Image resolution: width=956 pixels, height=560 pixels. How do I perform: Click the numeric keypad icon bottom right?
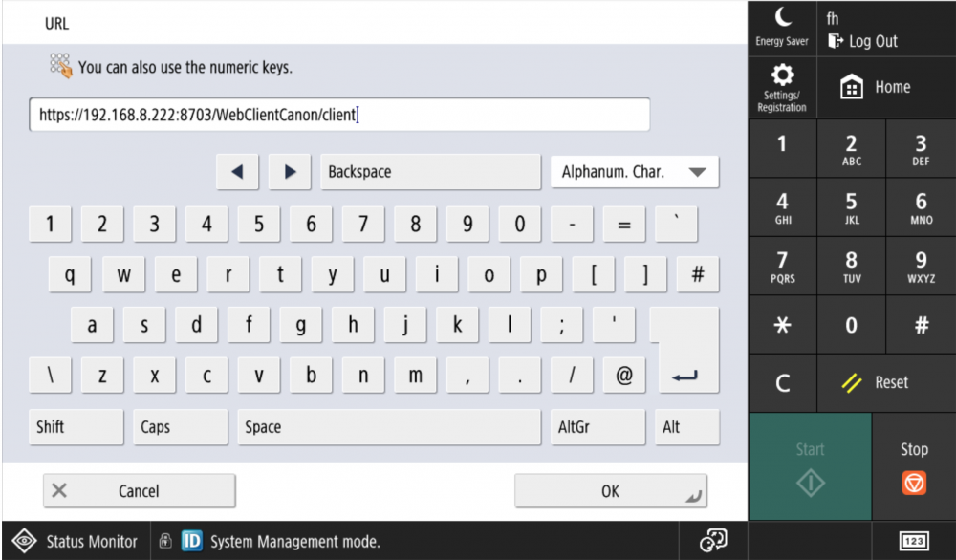coord(913,542)
